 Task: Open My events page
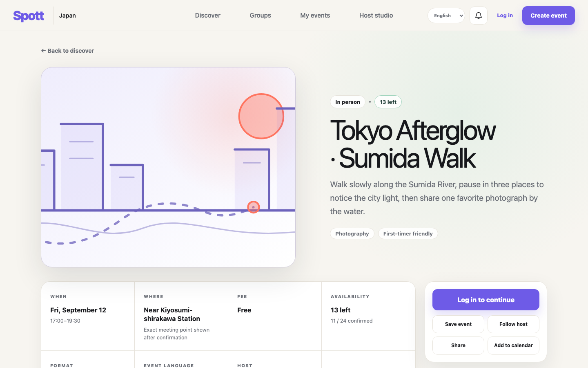click(x=315, y=16)
